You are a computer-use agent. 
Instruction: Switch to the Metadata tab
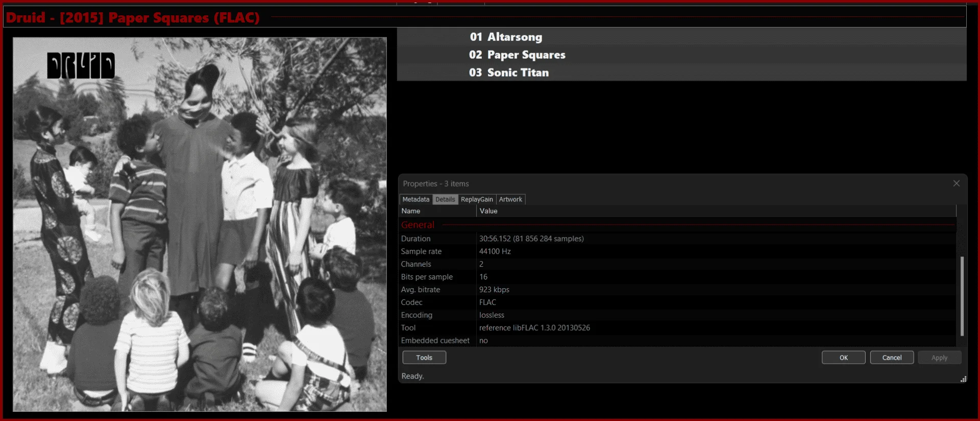point(415,199)
